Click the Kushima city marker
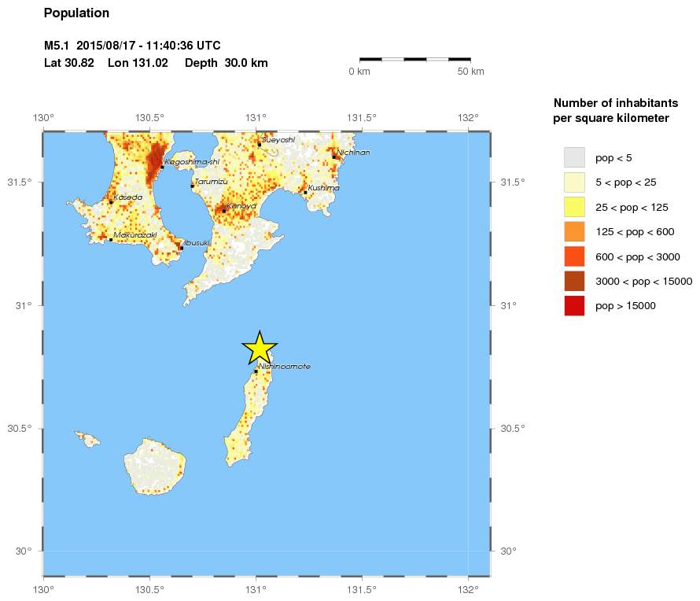Screen dimensions: 700x601 [x=305, y=192]
